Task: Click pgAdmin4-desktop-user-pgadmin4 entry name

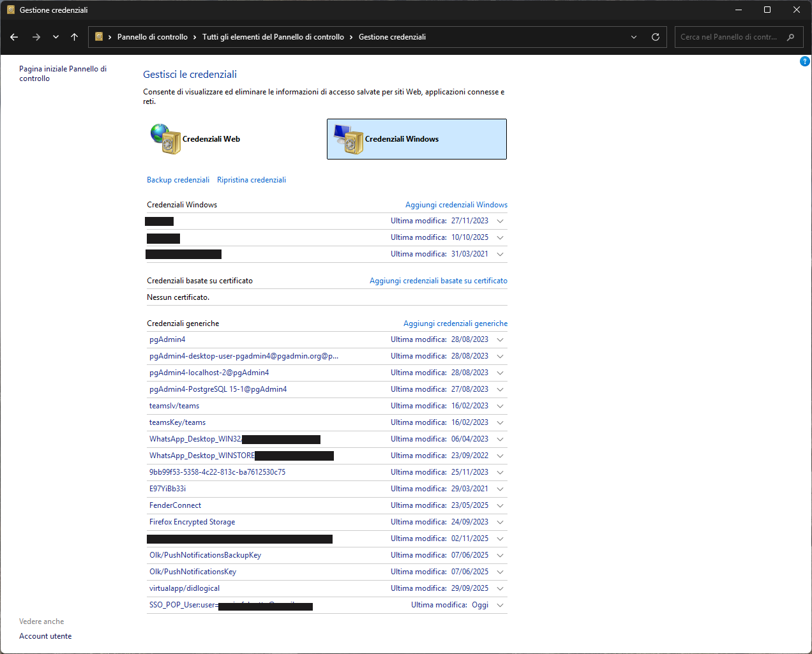Action: [x=244, y=356]
